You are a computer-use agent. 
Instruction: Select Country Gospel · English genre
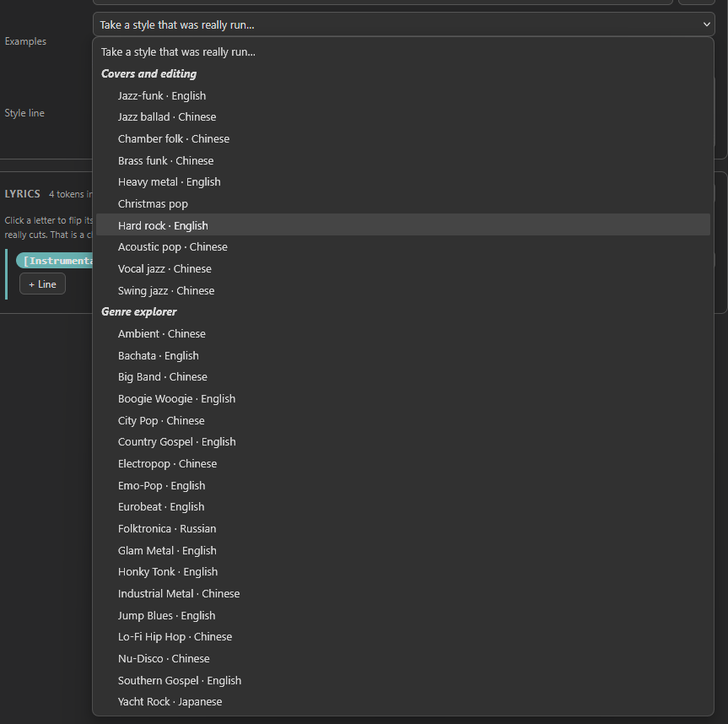403,442
